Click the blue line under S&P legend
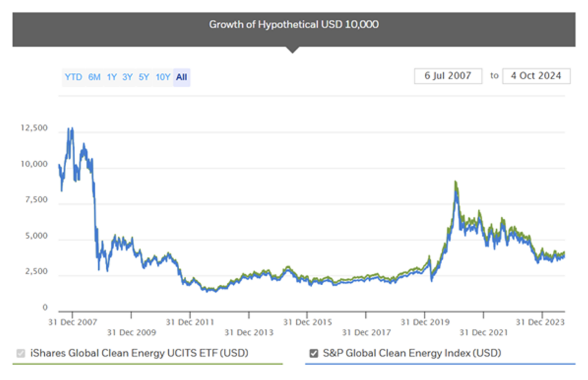This screenshot has height=380, width=588. point(440,364)
